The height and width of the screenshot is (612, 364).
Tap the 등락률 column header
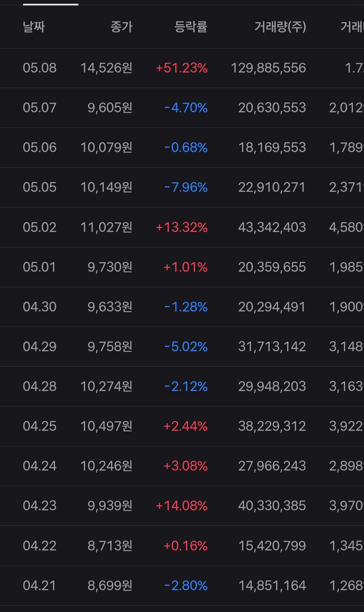[191, 27]
